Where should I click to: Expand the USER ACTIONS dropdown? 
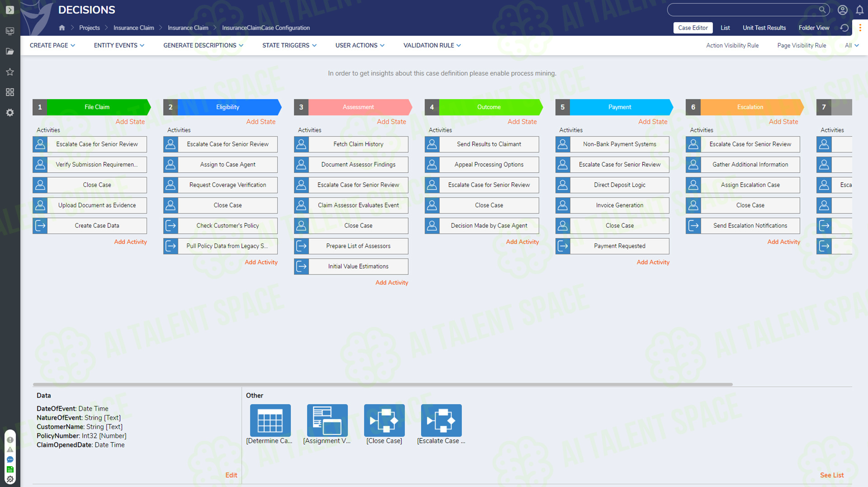360,46
